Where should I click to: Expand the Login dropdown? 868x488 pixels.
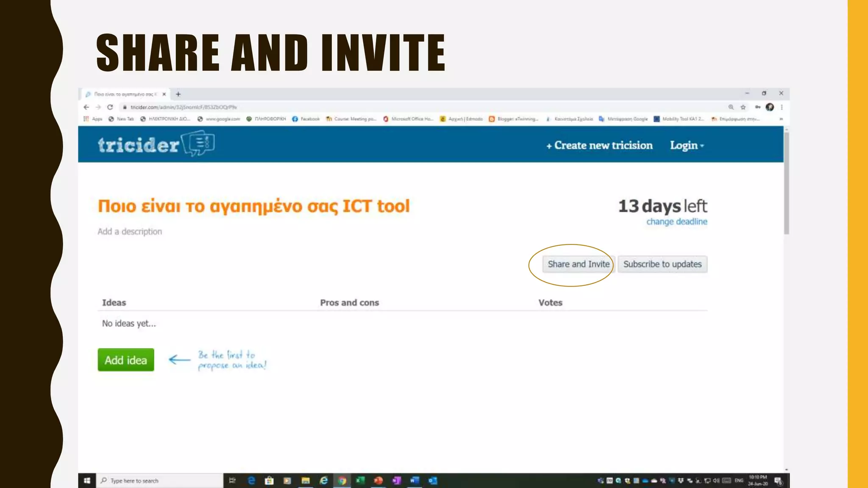[x=687, y=145]
